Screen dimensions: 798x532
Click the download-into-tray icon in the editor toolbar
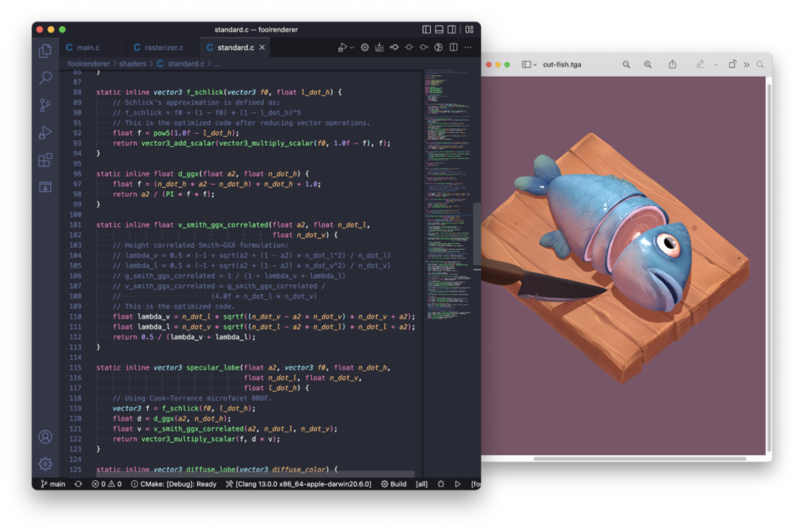point(379,47)
